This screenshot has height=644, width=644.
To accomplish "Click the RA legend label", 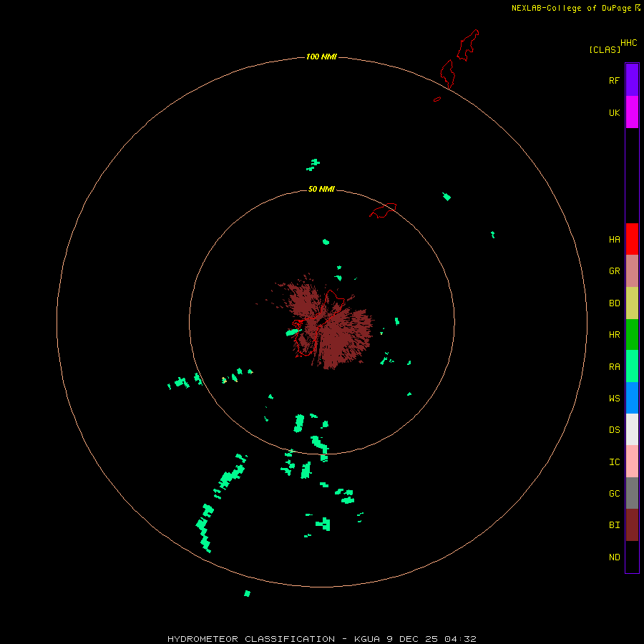I will point(614,367).
